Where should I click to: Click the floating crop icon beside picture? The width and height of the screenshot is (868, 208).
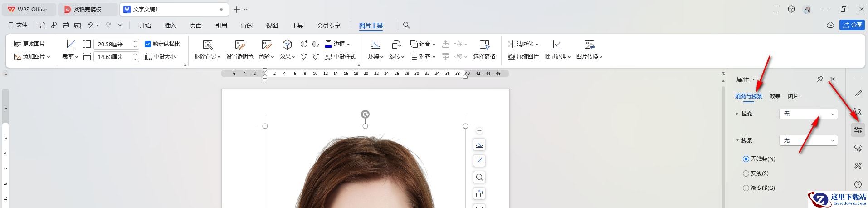click(x=479, y=161)
